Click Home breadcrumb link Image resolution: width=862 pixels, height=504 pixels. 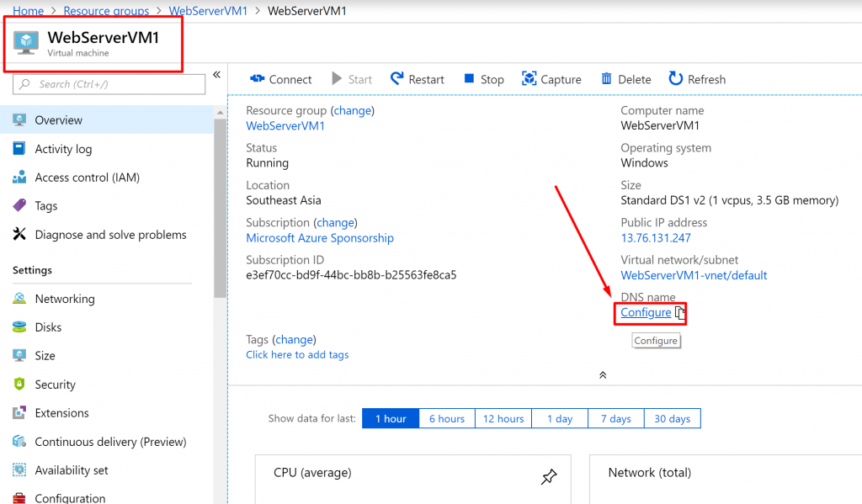pos(28,10)
